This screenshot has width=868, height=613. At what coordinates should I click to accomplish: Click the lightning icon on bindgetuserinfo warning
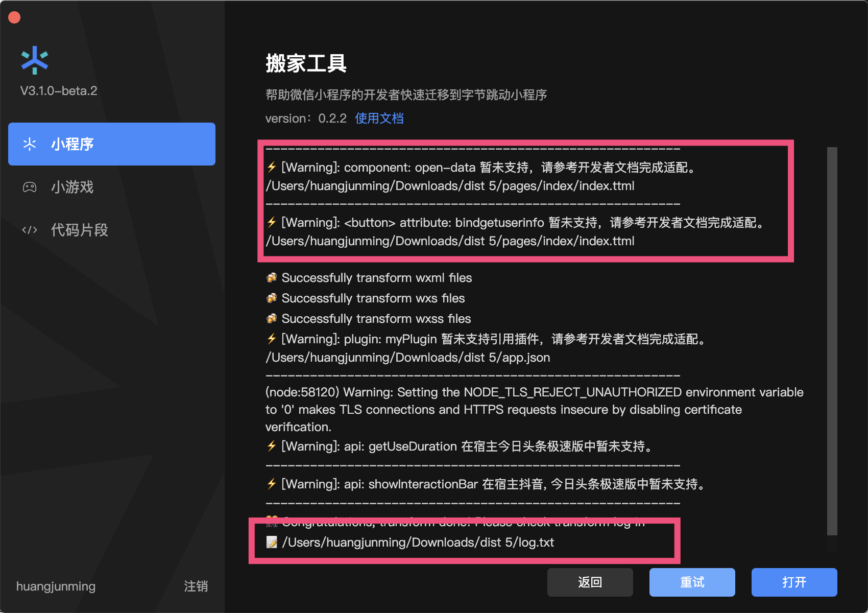coord(272,222)
